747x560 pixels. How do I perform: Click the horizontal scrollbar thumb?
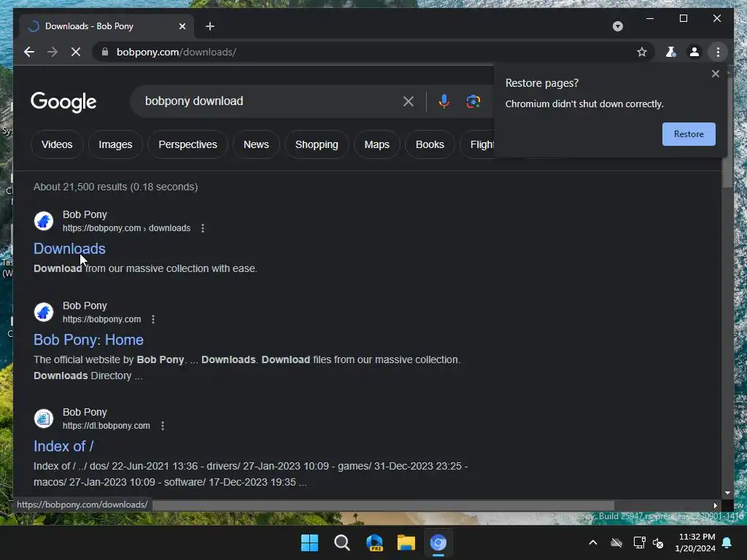coord(384,505)
